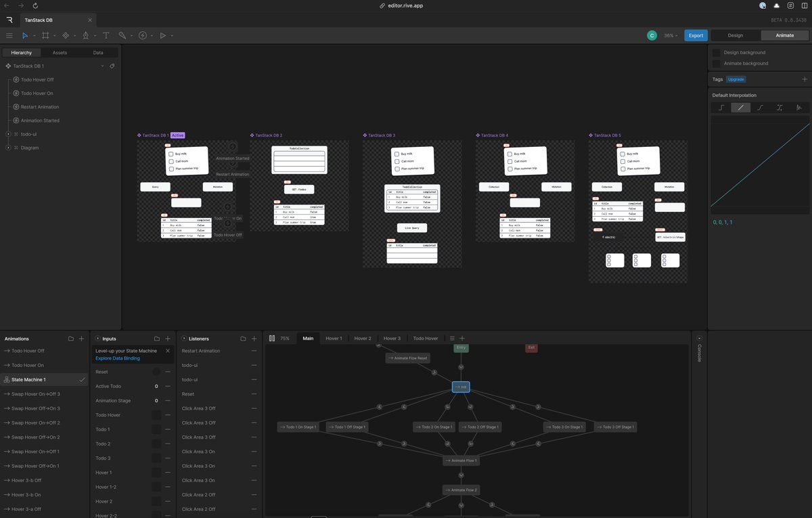Open zoom level 36% dropdown
Viewport: 812px width, 518px height.
[669, 35]
